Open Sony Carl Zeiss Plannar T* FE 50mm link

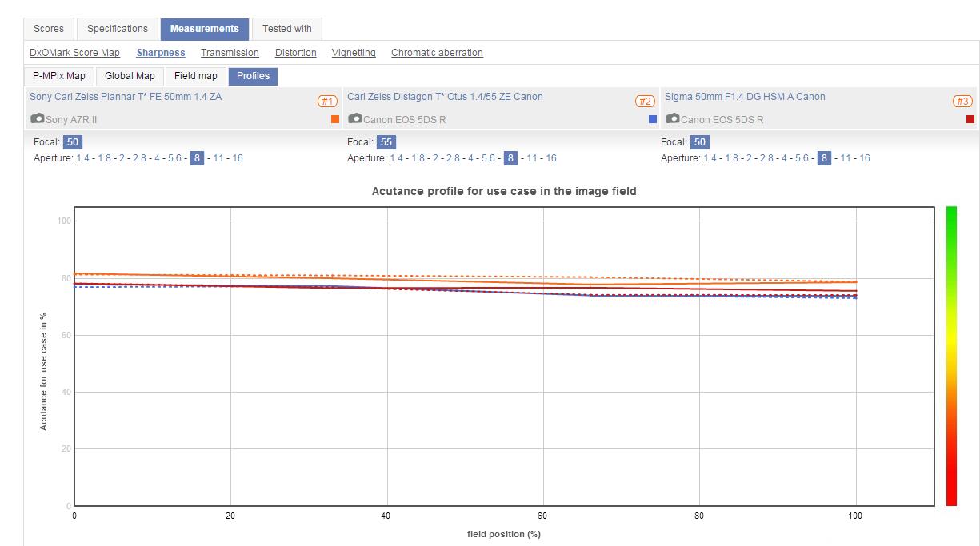[126, 97]
